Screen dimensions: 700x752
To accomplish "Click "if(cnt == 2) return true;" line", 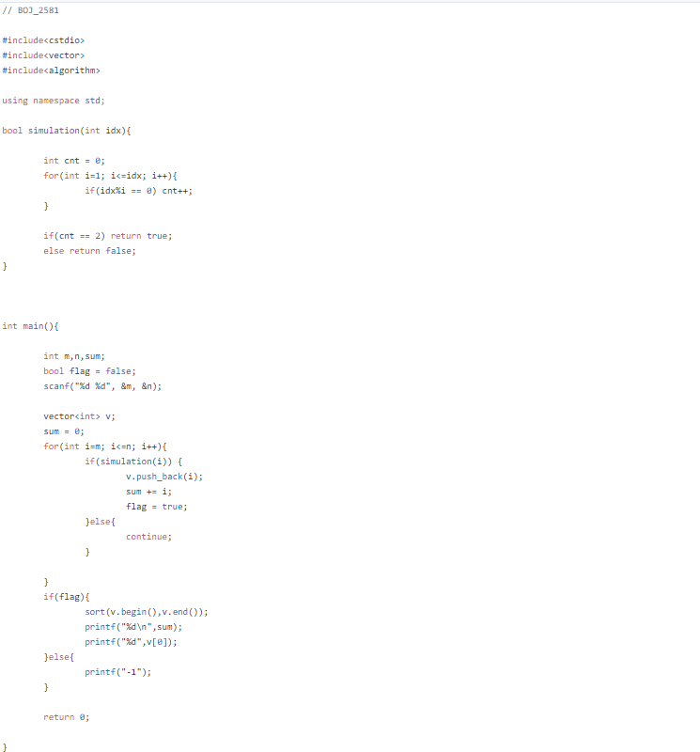I will point(107,236).
